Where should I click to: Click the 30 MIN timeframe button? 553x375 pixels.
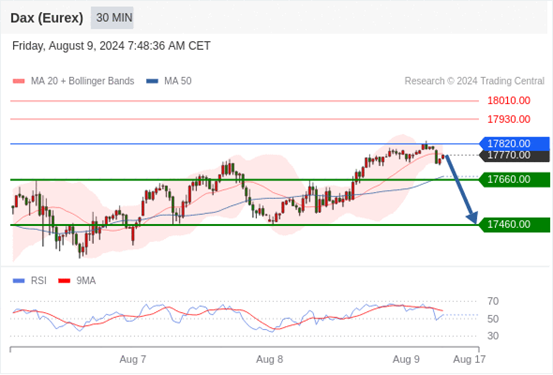[112, 18]
